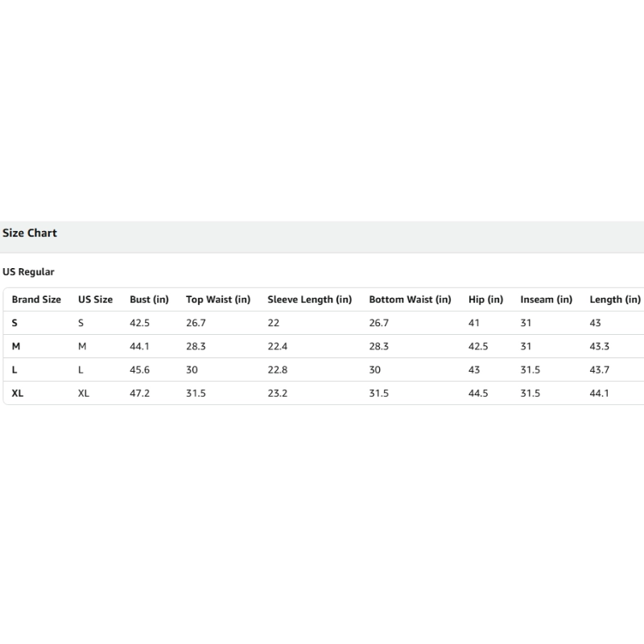The image size is (644, 644).
Task: Select the bold S brand size cell
Action: click(14, 323)
